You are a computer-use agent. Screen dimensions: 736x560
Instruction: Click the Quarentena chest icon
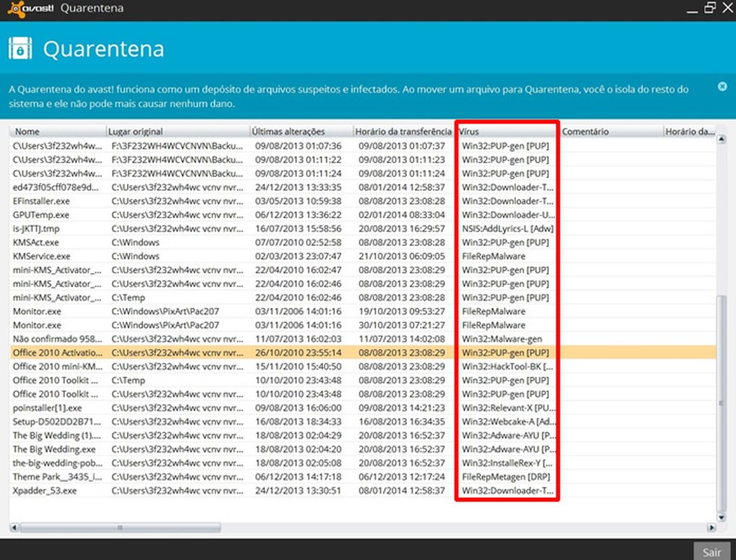click(20, 49)
